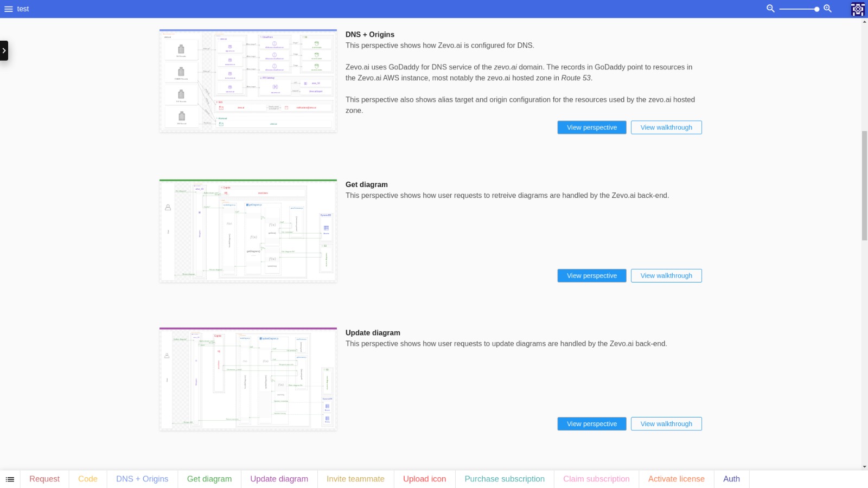Viewport: 868px width, 488px height.
Task: Click the vertical scrollbar thumb
Action: pyautogui.click(x=864, y=185)
